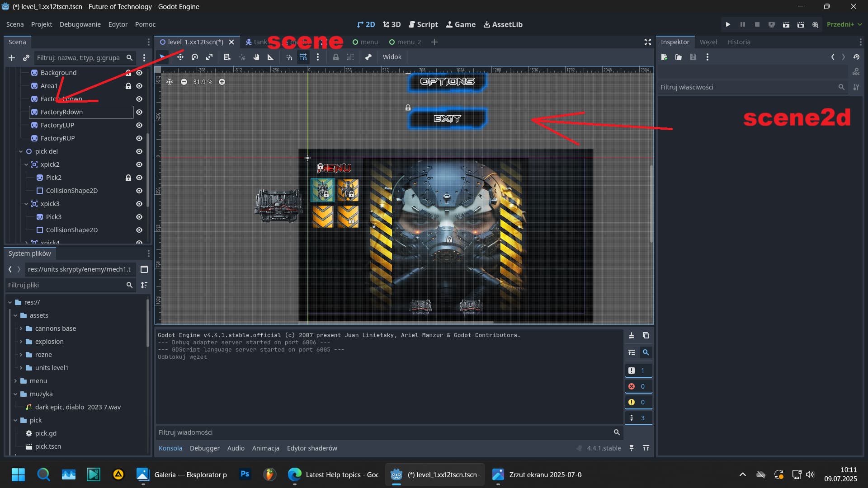
Task: Select the Move mode tool
Action: [x=180, y=57]
